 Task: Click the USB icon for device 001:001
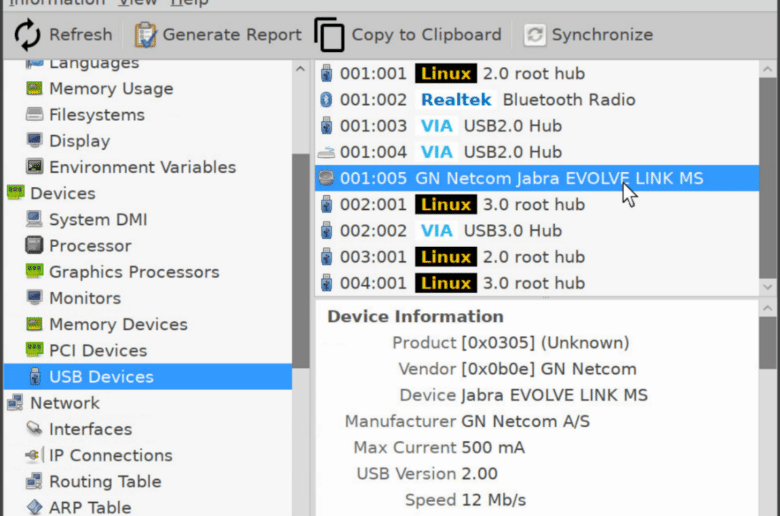tap(326, 73)
